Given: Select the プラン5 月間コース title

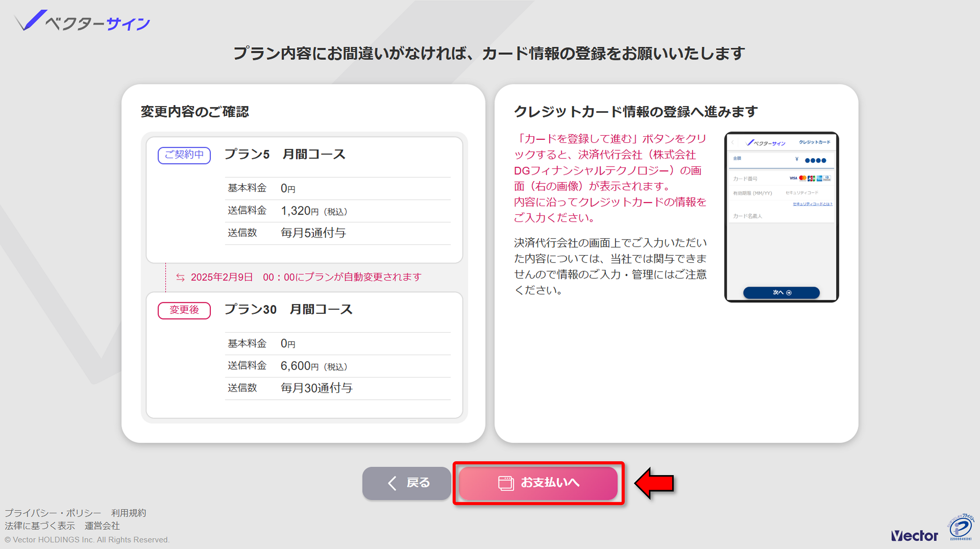Looking at the screenshot, I should pyautogui.click(x=285, y=155).
